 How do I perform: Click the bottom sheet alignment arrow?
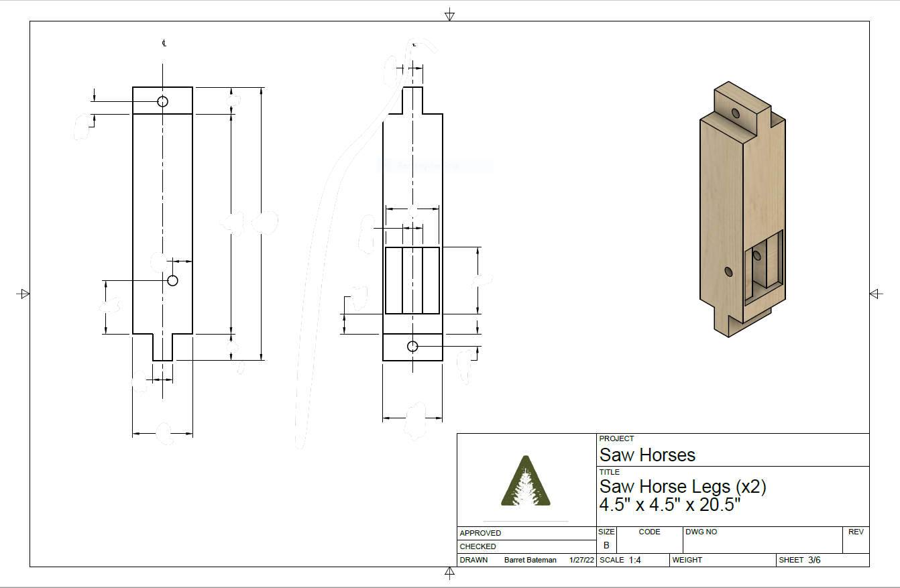point(449,571)
